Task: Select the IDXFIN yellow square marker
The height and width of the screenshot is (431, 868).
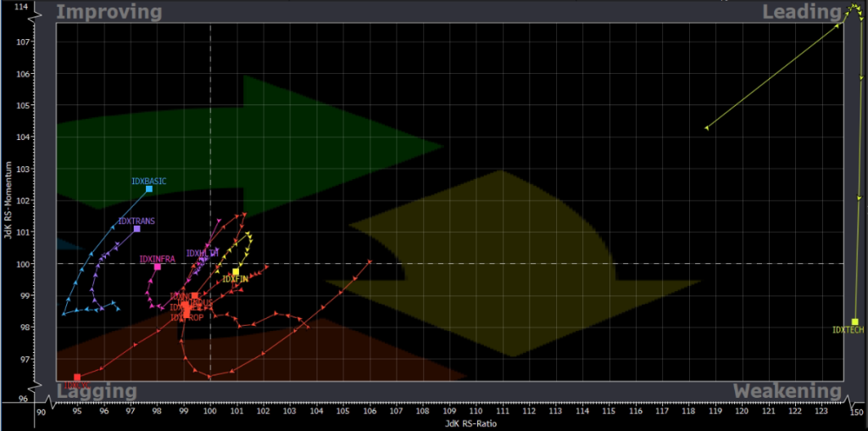Action: tap(236, 271)
